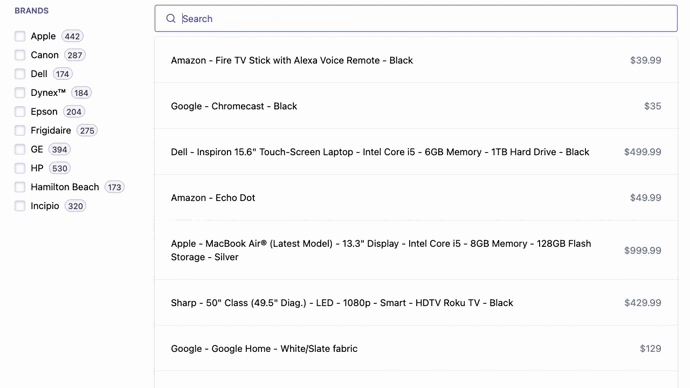Click the $499.99 Dell price

(x=642, y=152)
